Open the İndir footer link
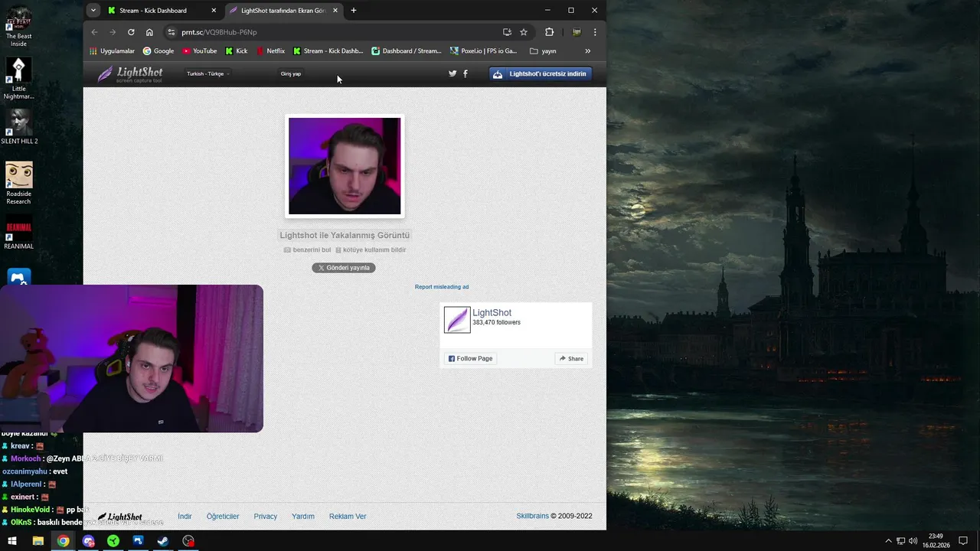The image size is (980, 551). click(x=185, y=517)
